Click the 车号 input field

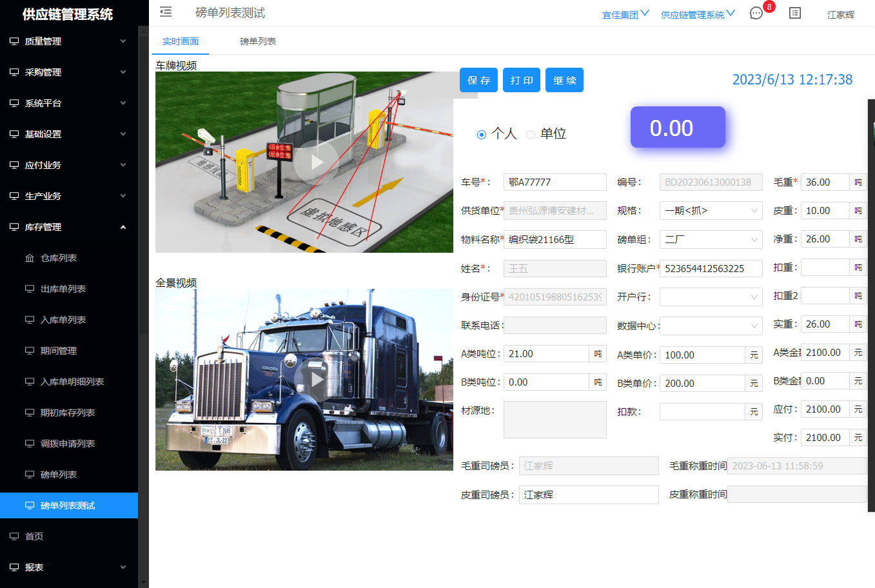[x=555, y=182]
